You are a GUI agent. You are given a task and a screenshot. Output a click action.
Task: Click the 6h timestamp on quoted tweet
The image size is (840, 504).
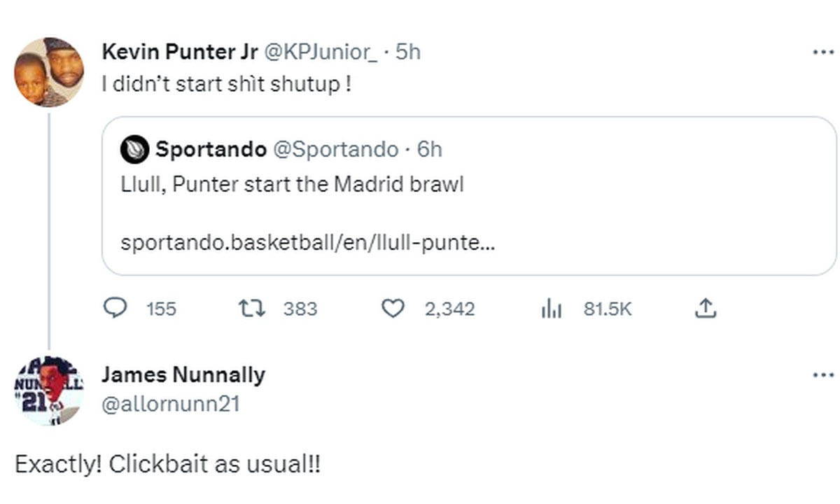430,149
